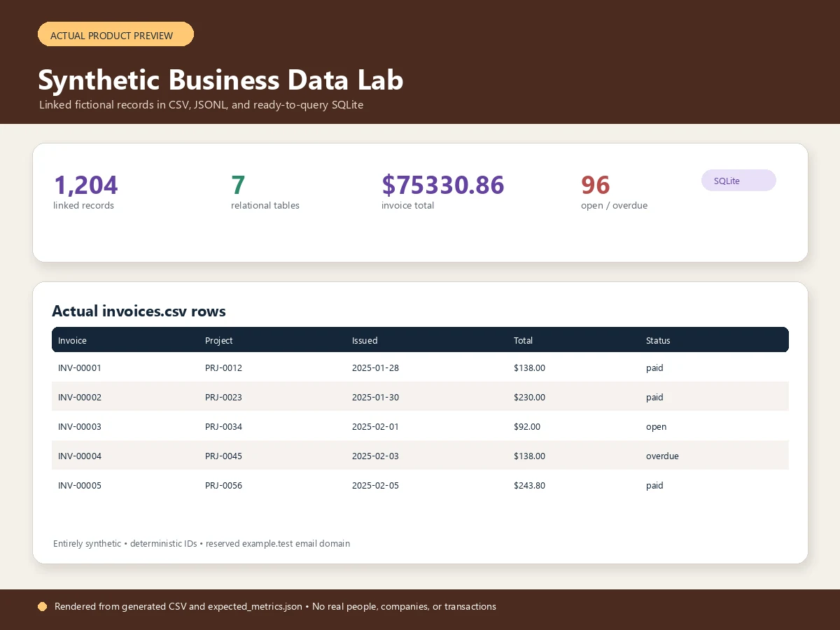Click the $75330.86 invoice total value
This screenshot has height=630, width=840.
[442, 185]
